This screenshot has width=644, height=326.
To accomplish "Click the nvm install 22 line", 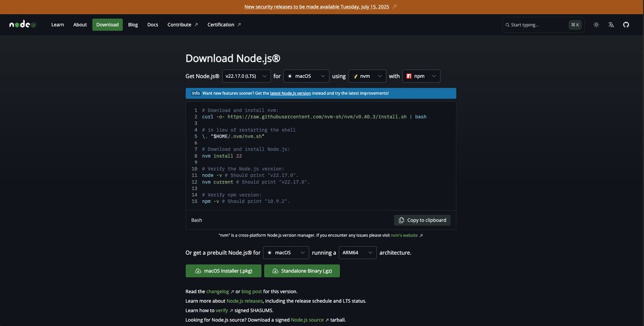I will click(222, 156).
